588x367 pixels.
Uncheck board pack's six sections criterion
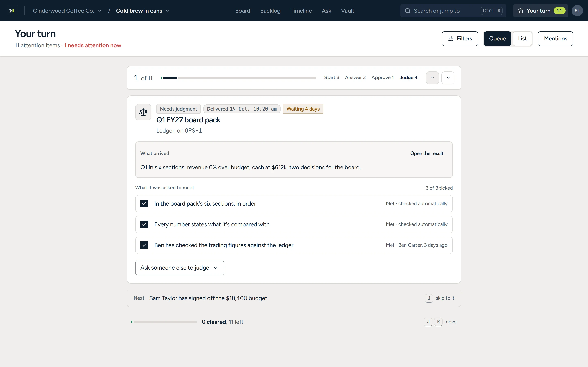144,203
